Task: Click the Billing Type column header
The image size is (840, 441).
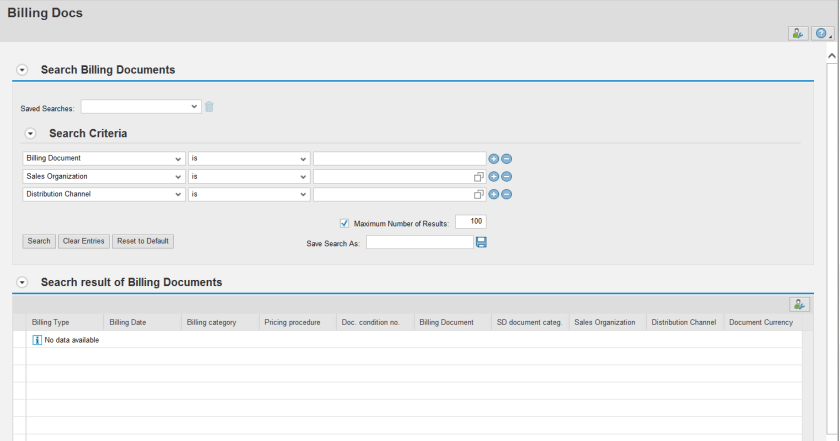Action: tap(65, 322)
